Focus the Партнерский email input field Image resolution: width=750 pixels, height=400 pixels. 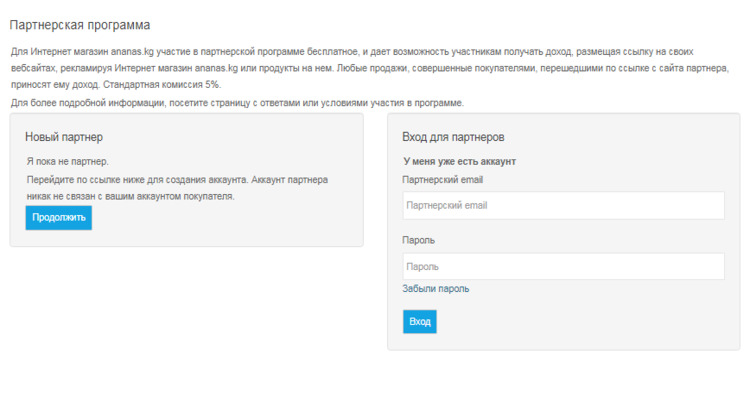(x=563, y=206)
